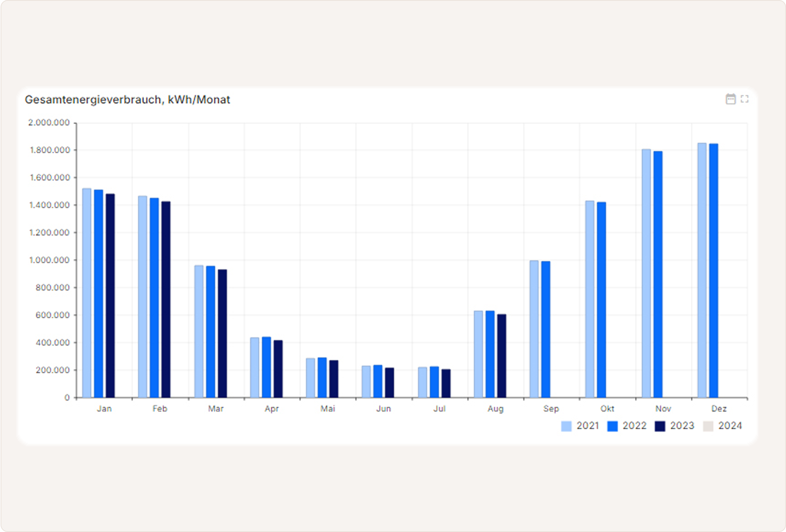
Task: Select the 2022 bar for March
Action: coord(211,332)
